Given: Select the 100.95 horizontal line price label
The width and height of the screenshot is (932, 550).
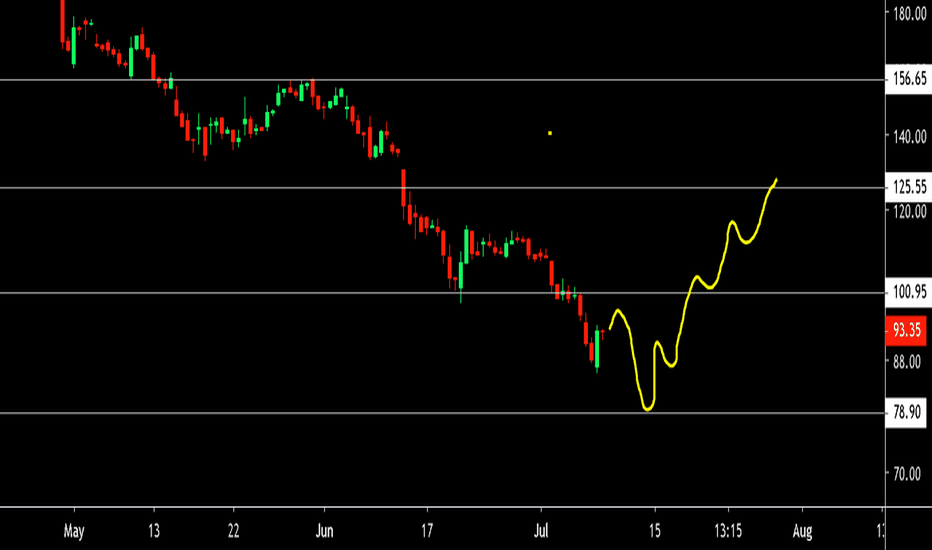Looking at the screenshot, I should pos(908,292).
